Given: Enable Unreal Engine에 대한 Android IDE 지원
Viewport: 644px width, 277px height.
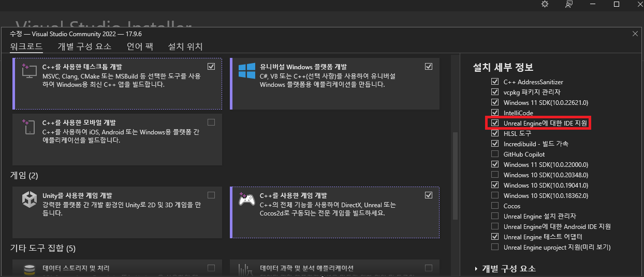Looking at the screenshot, I should 495,226.
